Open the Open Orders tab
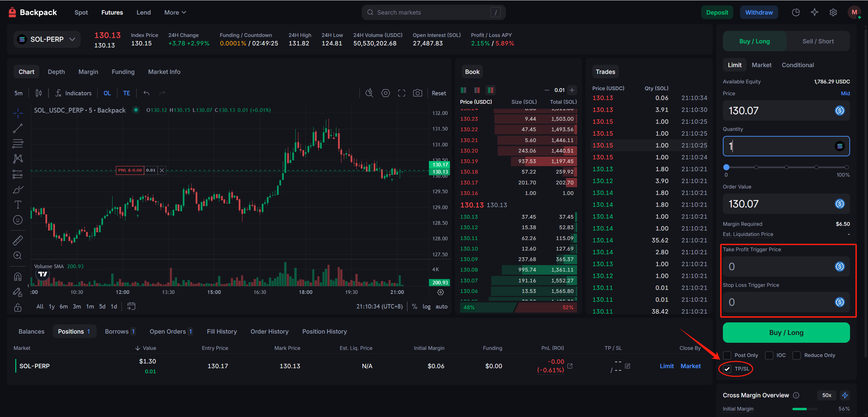Screen dimensions: 868x417 (x=171, y=331)
